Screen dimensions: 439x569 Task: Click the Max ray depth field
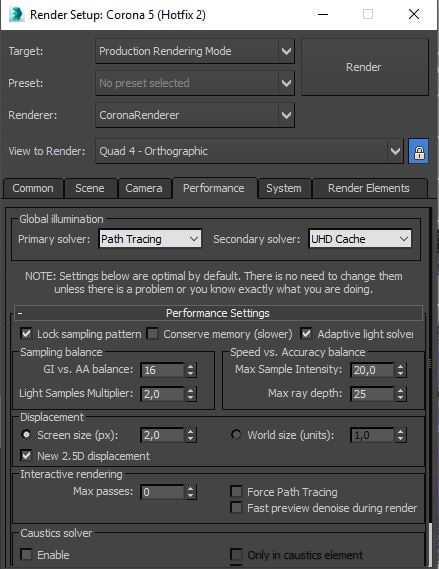(x=372, y=394)
